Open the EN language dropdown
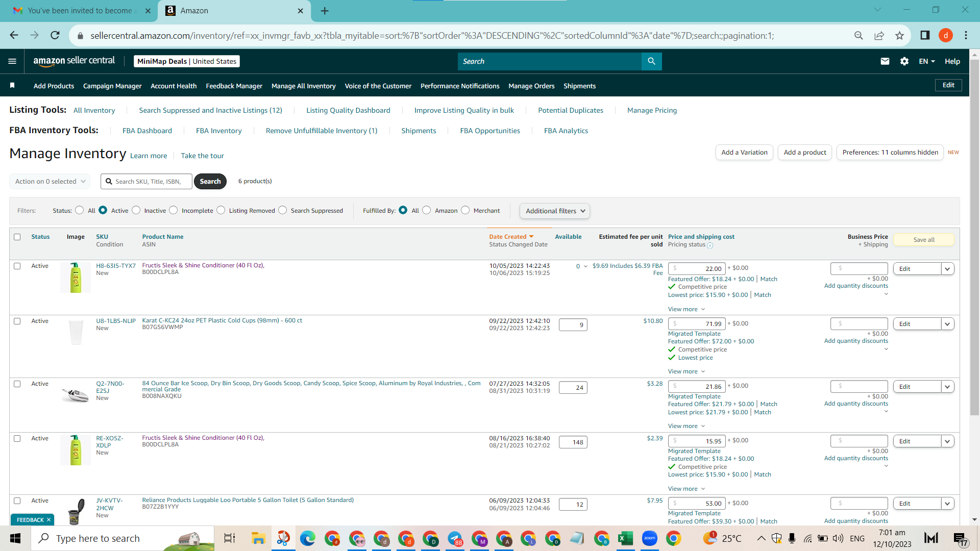Image resolution: width=980 pixels, height=551 pixels. point(927,61)
